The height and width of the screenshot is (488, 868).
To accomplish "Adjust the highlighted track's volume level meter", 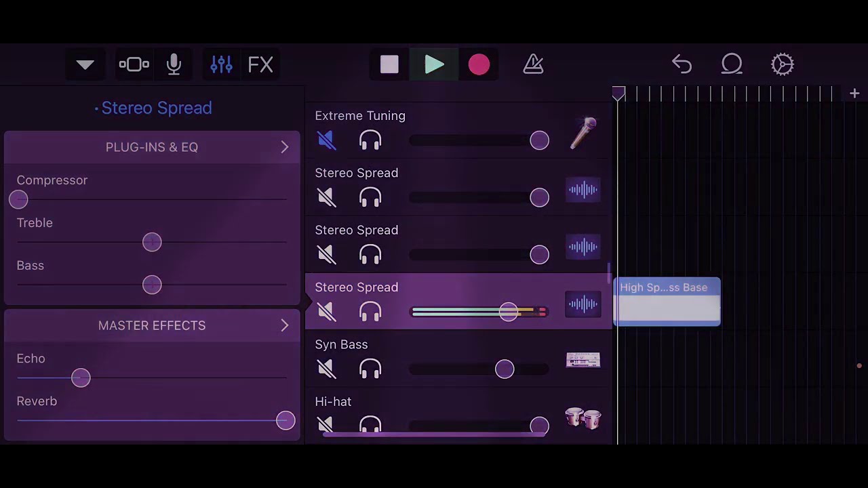I will [x=479, y=311].
